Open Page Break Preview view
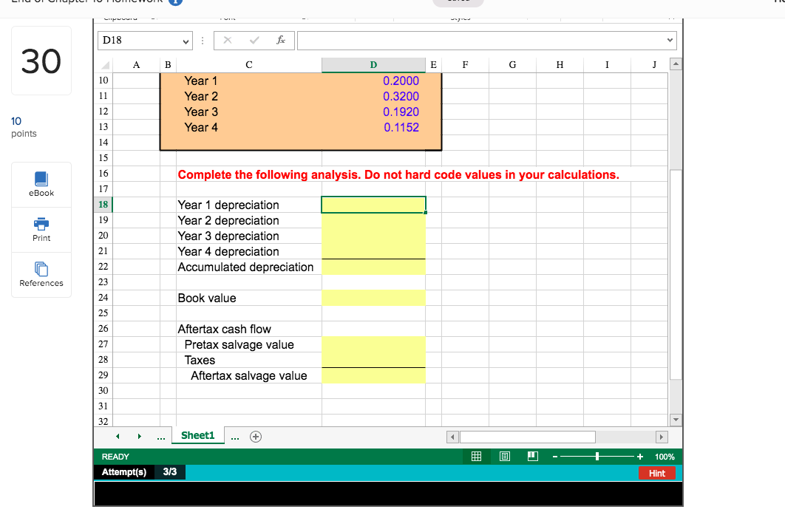 pos(533,456)
